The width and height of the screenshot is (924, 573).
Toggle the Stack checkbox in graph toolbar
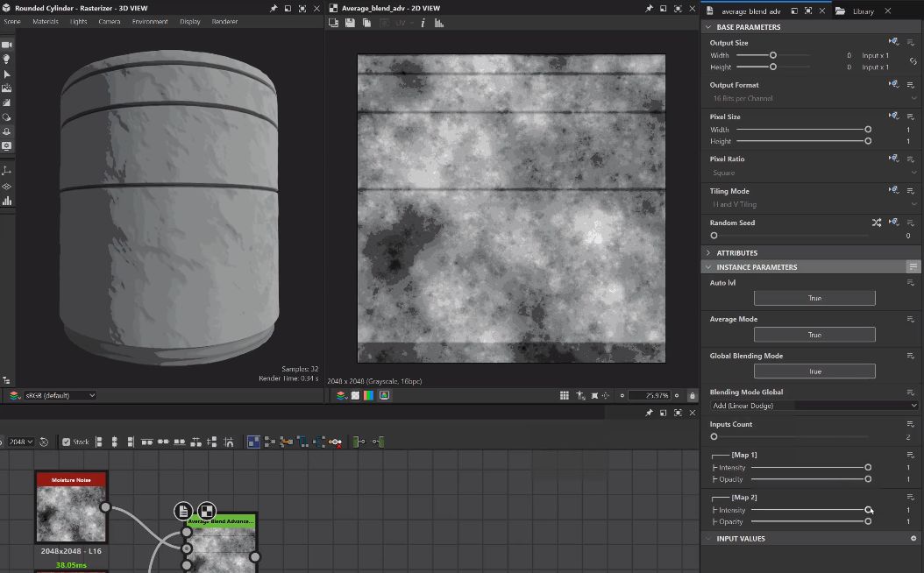tap(67, 442)
